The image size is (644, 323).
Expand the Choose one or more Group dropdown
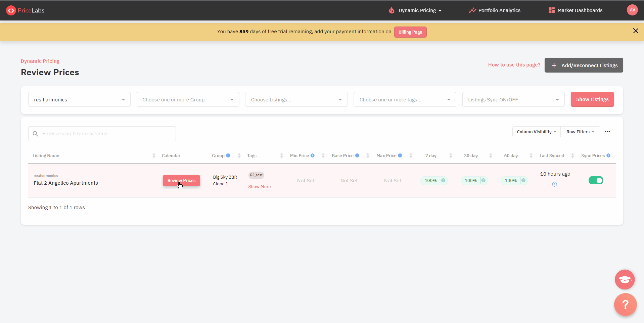[x=188, y=99]
